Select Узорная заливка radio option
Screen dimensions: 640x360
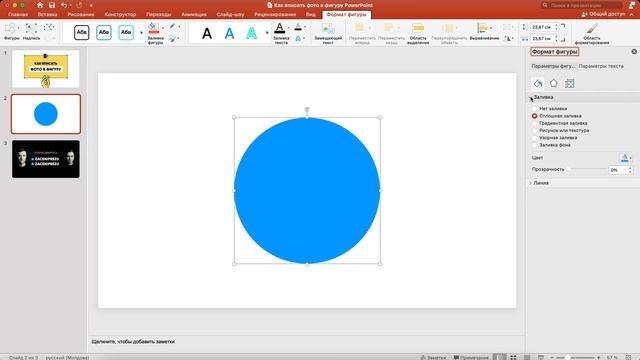[x=534, y=138]
